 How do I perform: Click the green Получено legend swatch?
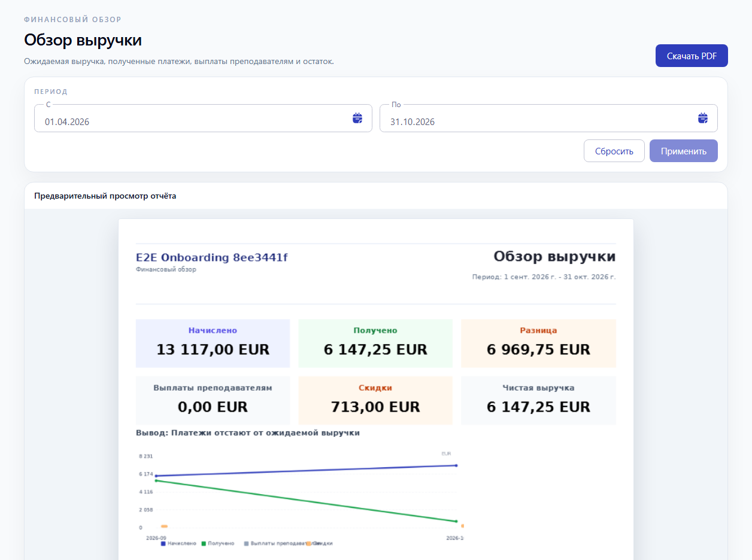point(204,543)
